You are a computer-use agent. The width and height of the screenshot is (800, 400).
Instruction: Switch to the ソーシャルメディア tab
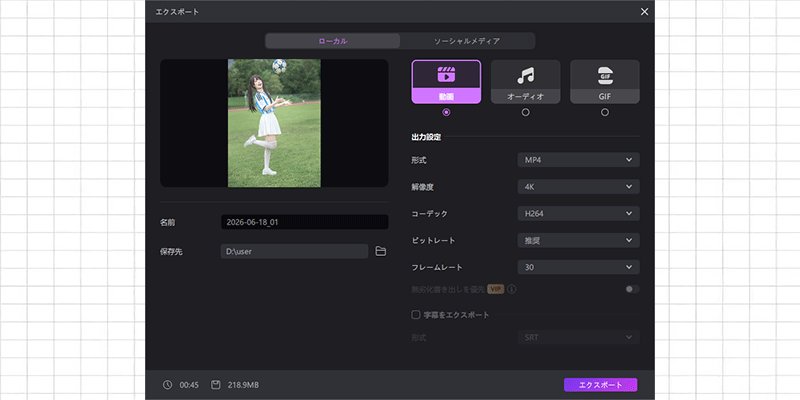tap(467, 41)
